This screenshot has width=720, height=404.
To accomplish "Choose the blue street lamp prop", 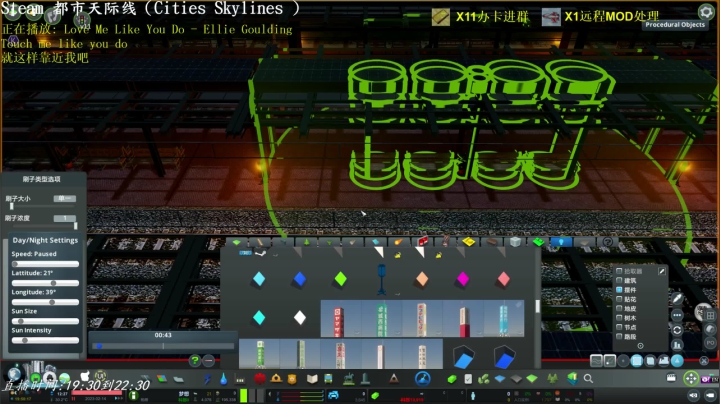I will tap(381, 279).
